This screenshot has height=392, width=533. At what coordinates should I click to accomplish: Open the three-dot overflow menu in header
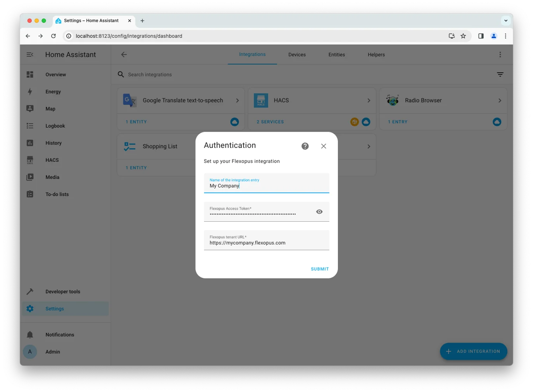[500, 55]
